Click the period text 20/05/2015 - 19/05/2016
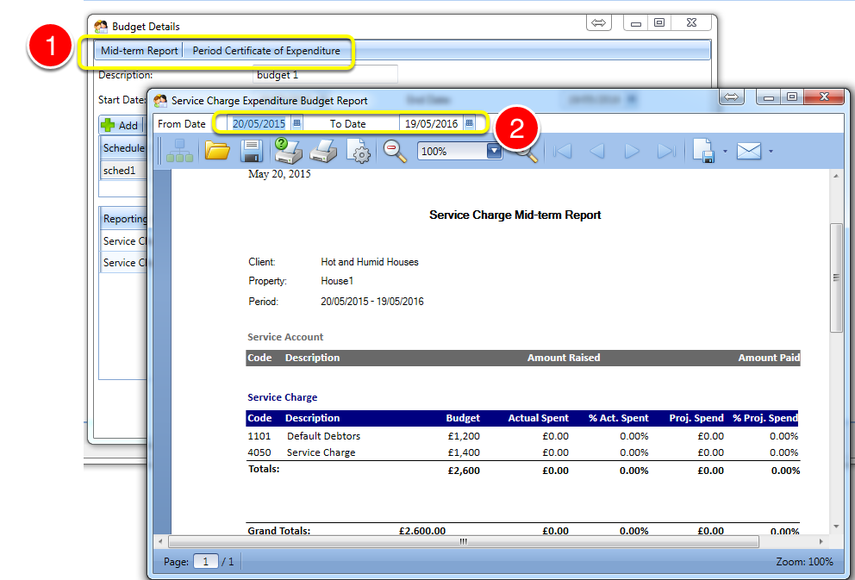The image size is (855, 580). tap(372, 301)
